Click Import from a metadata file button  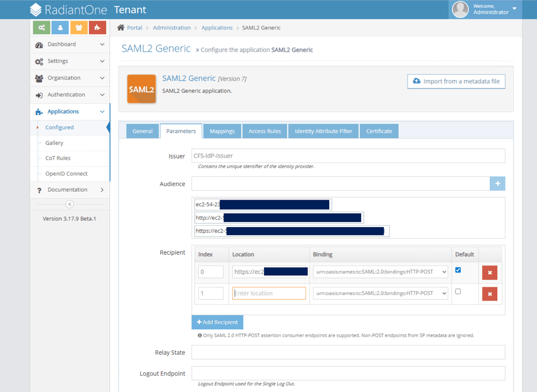[456, 82]
